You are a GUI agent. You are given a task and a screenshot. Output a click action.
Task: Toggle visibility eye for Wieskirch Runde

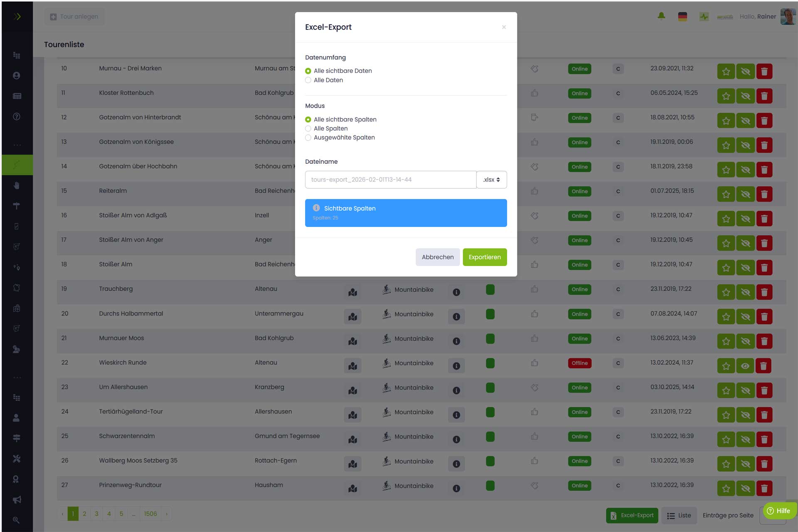(745, 366)
